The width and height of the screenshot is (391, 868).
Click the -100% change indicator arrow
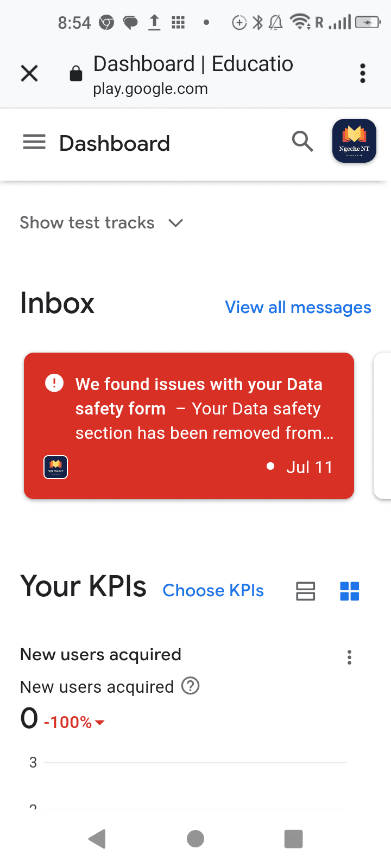99,723
